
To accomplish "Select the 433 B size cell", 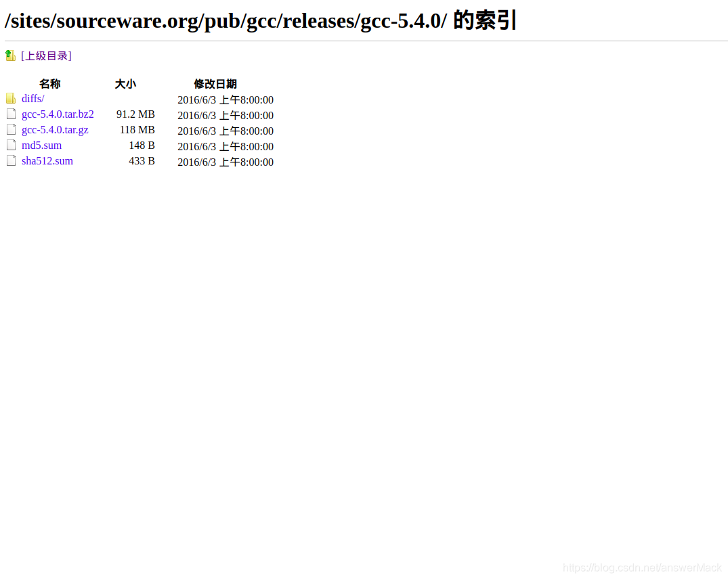I will pyautogui.click(x=142, y=161).
